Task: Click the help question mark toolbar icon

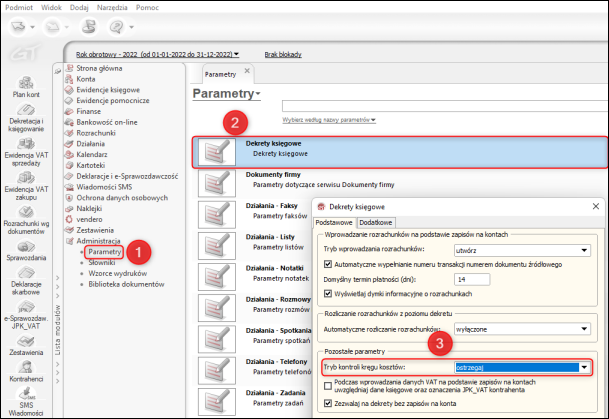Action: [x=116, y=27]
